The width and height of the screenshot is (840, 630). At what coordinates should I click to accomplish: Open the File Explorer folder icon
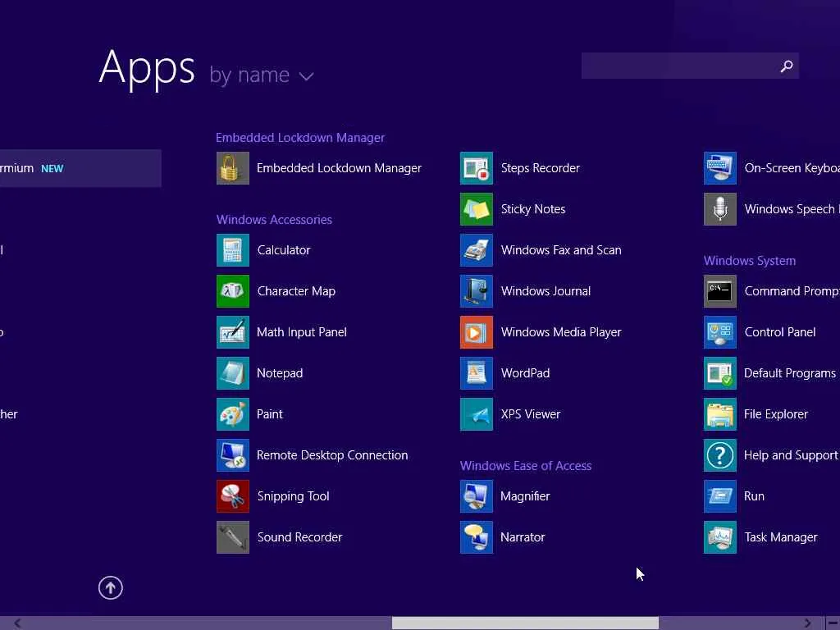720,414
